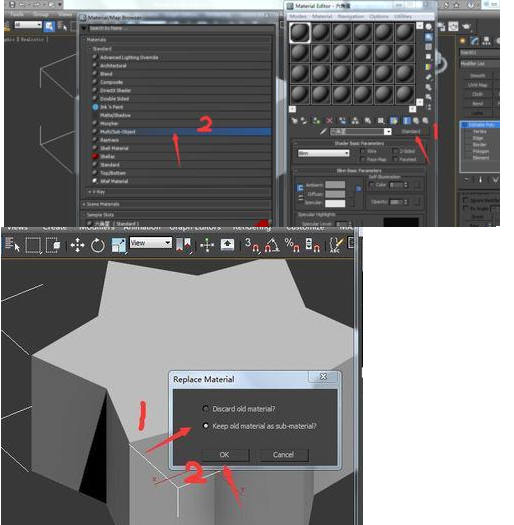Toggle the checkered Background icon in Material Editor
514x525 pixels.
[429, 47]
